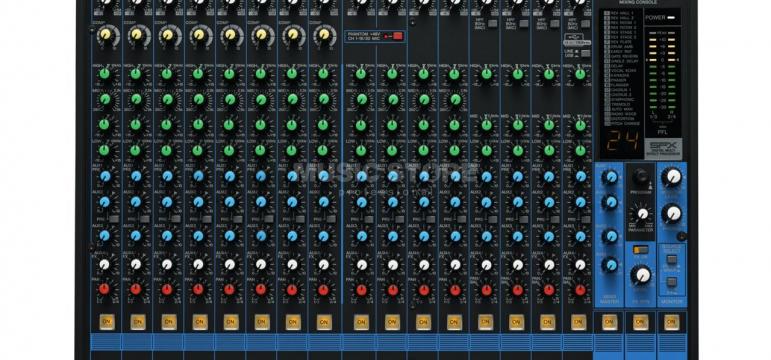Toggle the ON button of stereo channel 19/20
Viewport: 771px width, 360px height.
click(579, 322)
